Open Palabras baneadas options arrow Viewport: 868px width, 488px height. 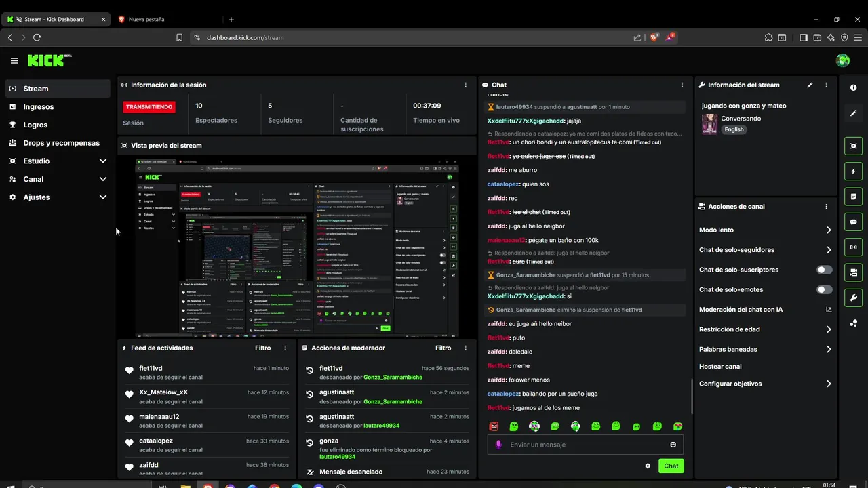(x=829, y=350)
